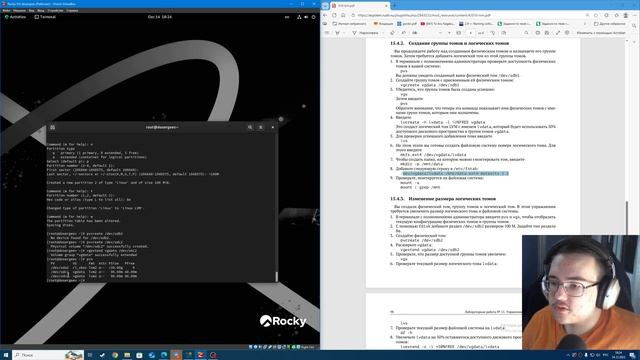The height and width of the screenshot is (360, 640).
Task: Close the PDF browser tab
Action: pyautogui.click(x=386, y=6)
